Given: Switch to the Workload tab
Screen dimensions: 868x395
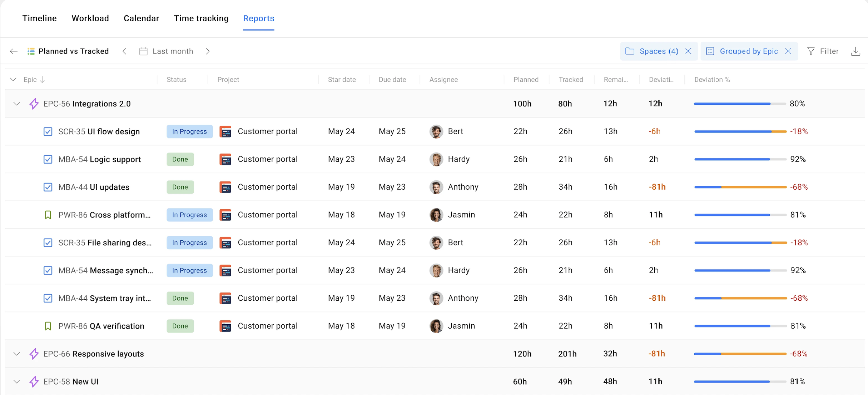Looking at the screenshot, I should (90, 18).
